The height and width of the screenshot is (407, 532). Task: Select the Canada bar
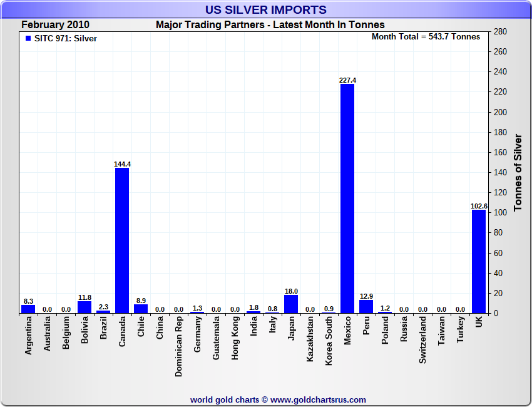tap(122, 240)
